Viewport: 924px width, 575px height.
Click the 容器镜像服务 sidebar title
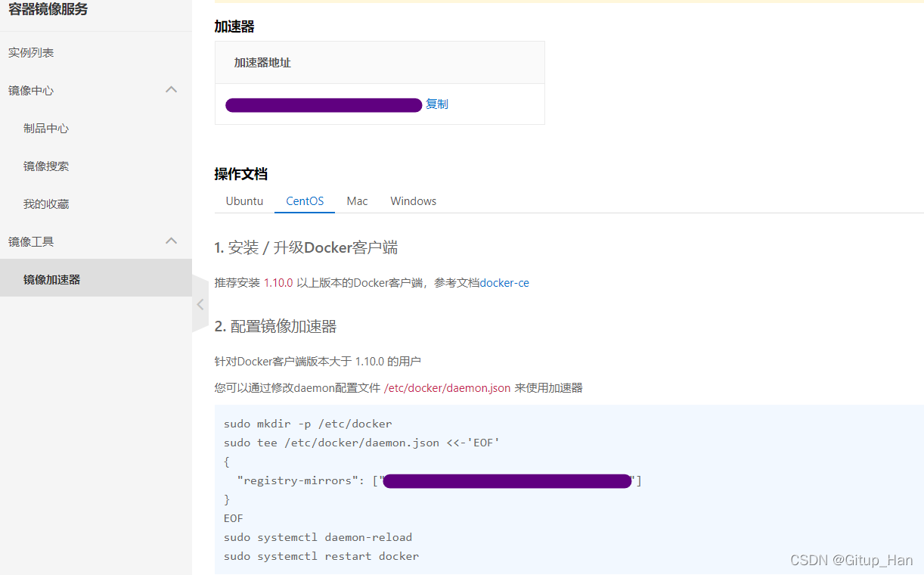click(48, 10)
